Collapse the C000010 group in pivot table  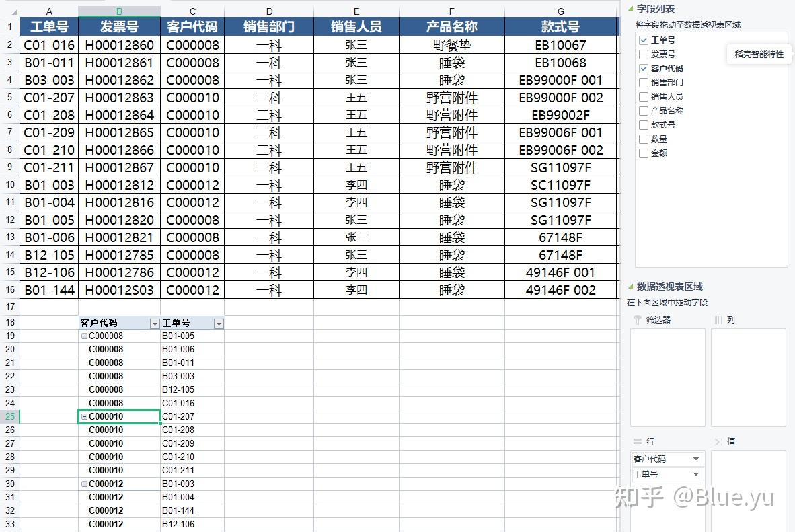tap(85, 416)
